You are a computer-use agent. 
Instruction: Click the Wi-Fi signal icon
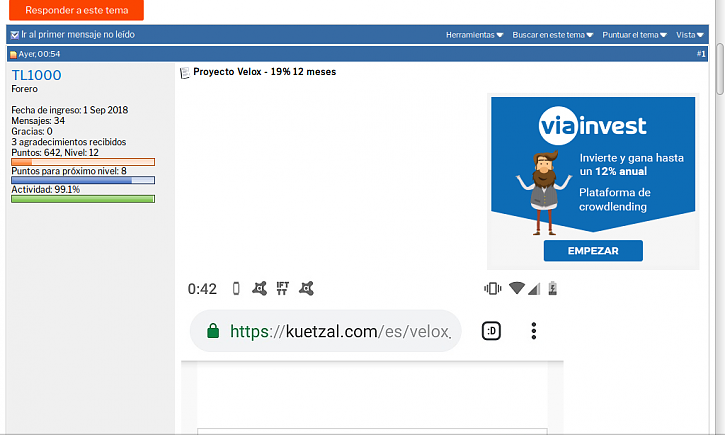coord(516,288)
